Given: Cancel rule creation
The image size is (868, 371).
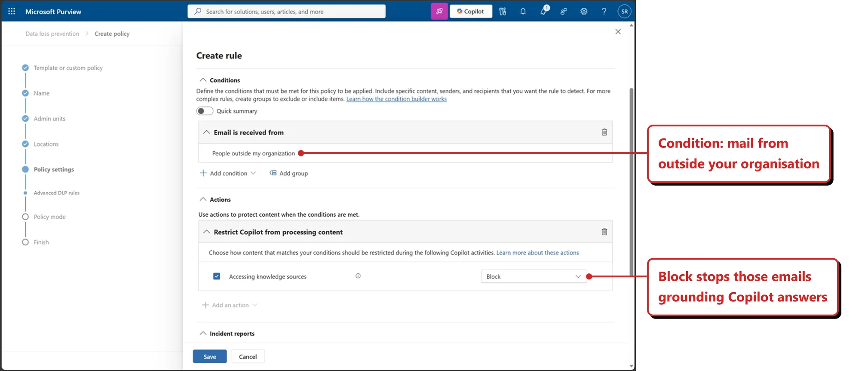Looking at the screenshot, I should [248, 356].
